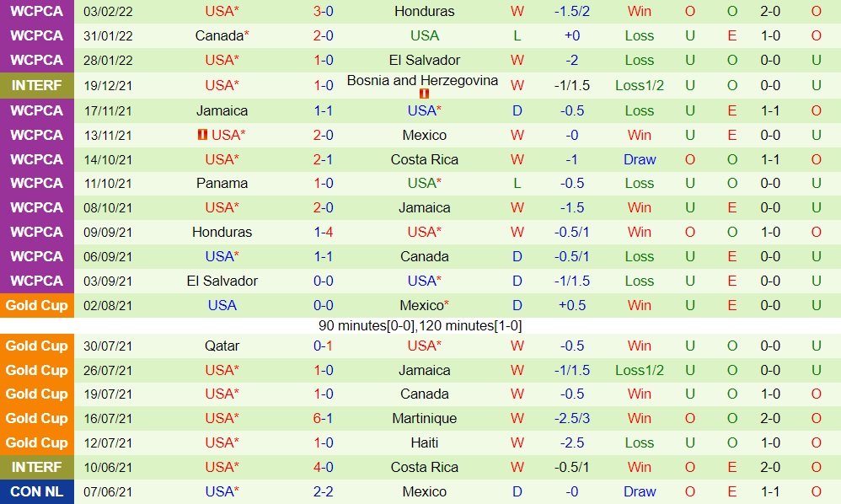Screen dimensions: 841x504
Task: Select El Salvador in the 28/01/22 match
Action: [425, 61]
